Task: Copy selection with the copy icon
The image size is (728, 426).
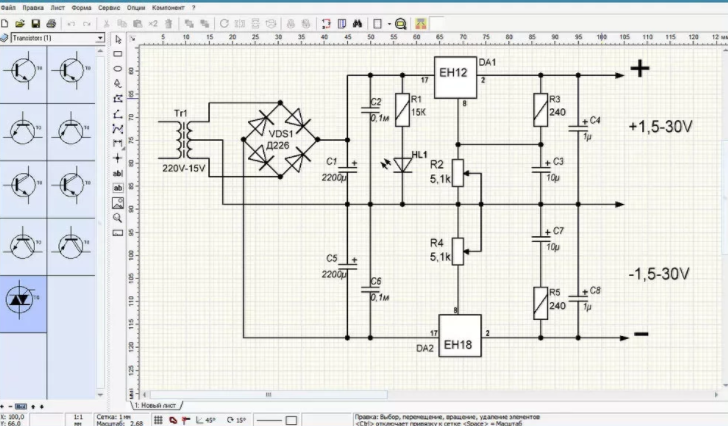Action: 122,23
